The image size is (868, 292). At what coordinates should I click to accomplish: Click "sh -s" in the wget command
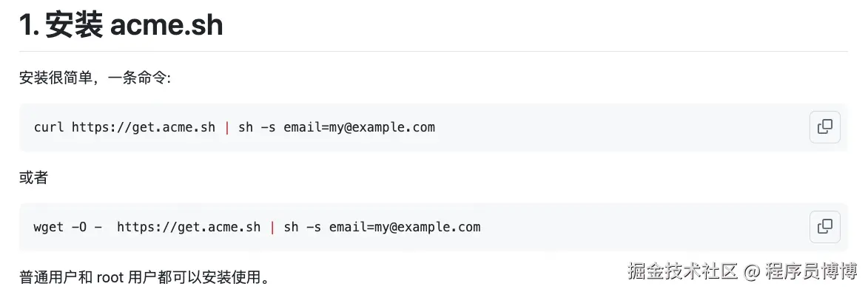[x=302, y=227]
